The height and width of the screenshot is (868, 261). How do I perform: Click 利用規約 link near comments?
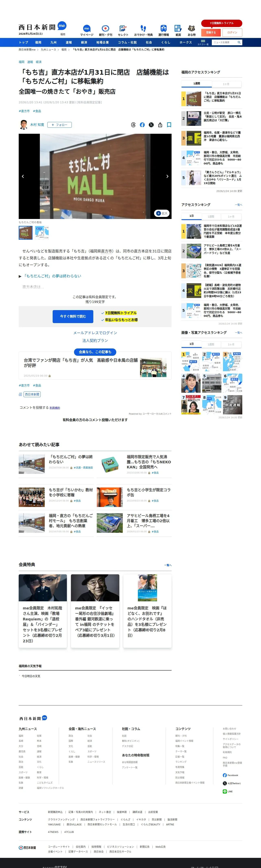[x=55, y=408]
